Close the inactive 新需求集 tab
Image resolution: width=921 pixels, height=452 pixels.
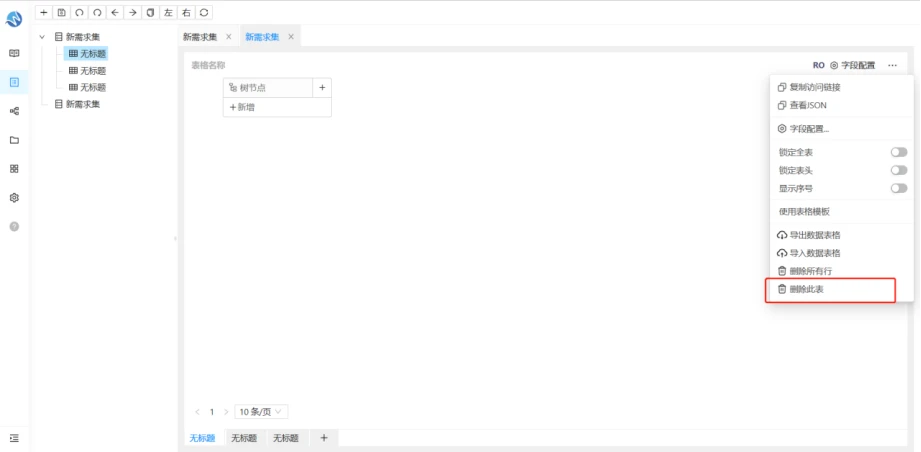tap(228, 37)
